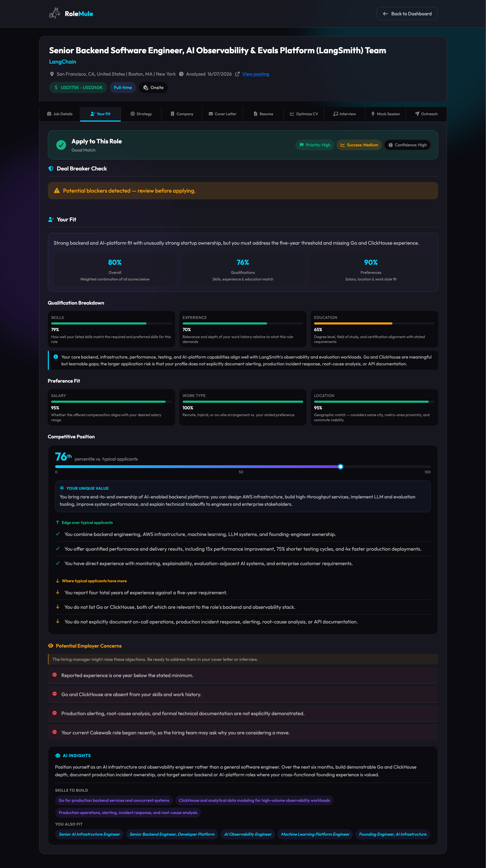
Task: Click the green checkmark icon beside Apply to This Role
Action: click(61, 145)
